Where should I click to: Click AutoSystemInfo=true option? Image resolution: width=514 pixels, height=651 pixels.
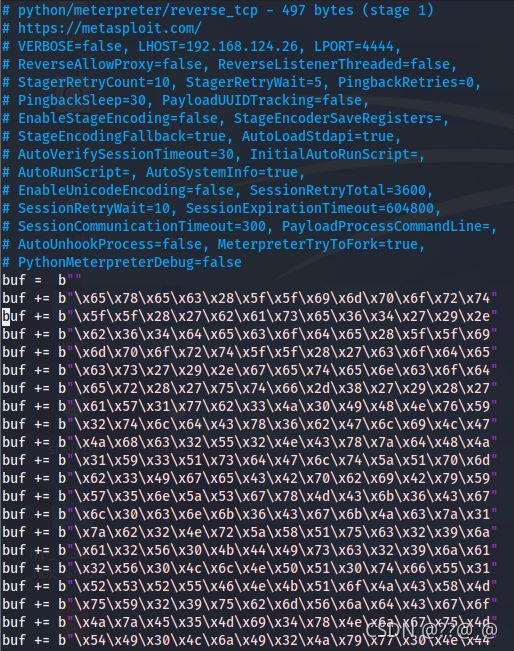(222, 172)
